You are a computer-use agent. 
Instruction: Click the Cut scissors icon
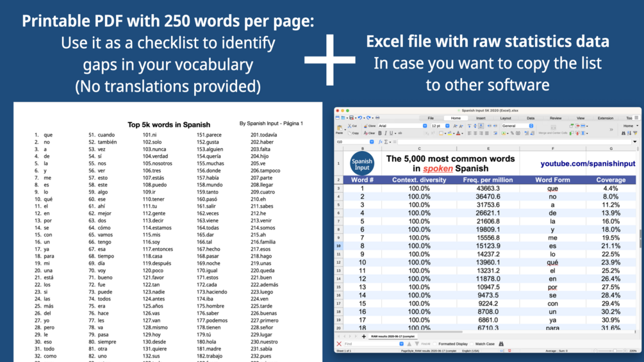click(349, 126)
